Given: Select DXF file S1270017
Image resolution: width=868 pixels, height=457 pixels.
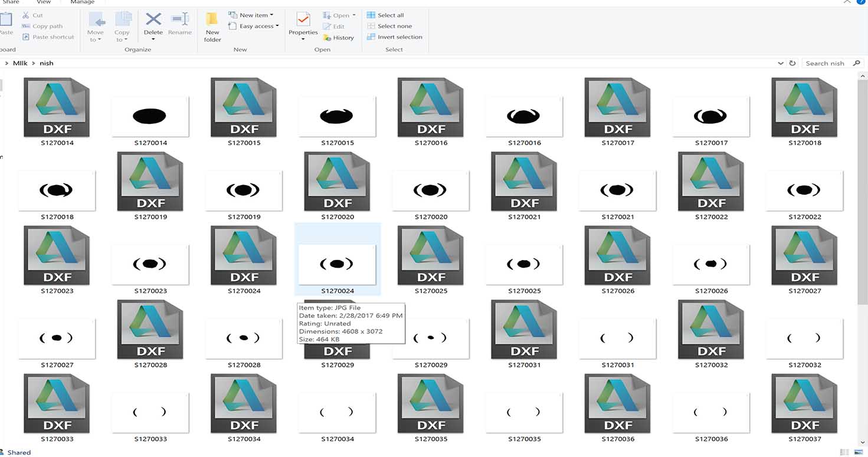Looking at the screenshot, I should 618,112.
